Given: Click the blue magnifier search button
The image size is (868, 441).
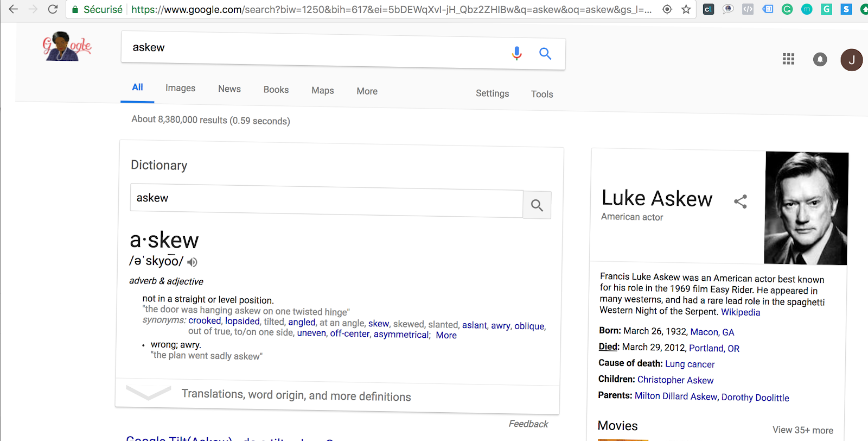Looking at the screenshot, I should tap(545, 53).
